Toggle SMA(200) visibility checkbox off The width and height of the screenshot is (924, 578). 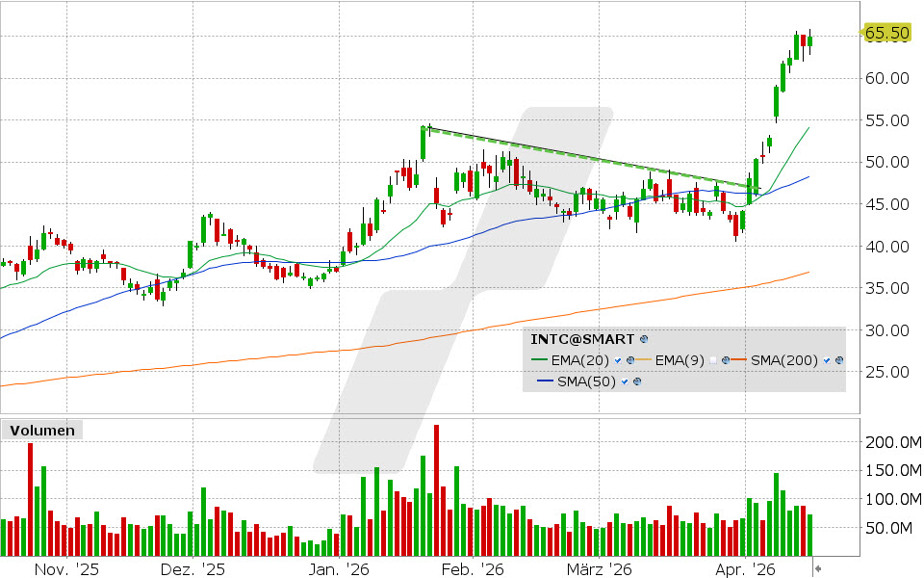coord(825,360)
